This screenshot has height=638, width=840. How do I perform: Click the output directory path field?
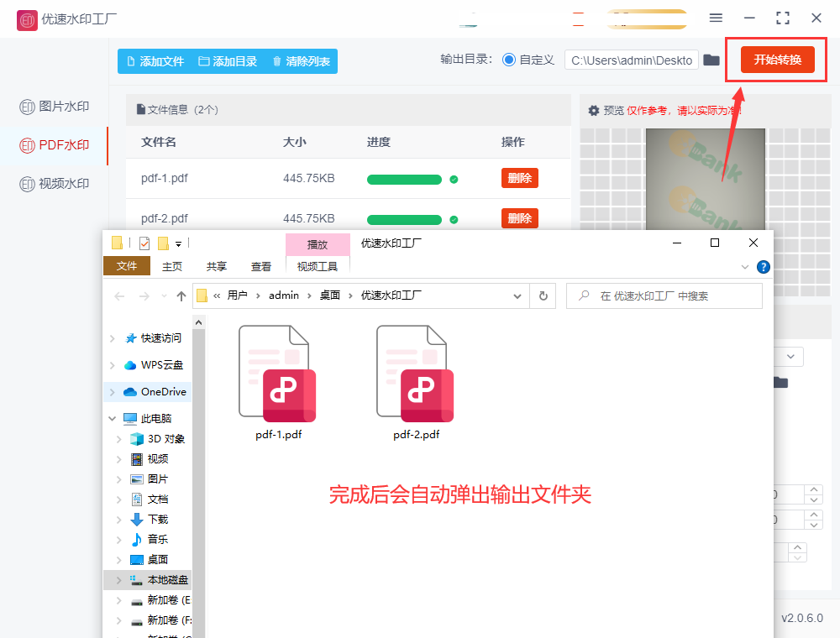(x=632, y=60)
